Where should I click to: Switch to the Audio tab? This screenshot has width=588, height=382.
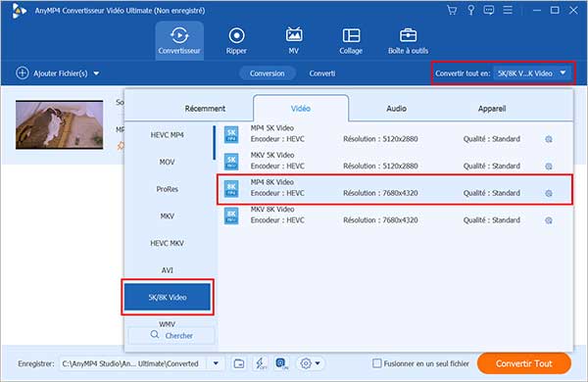[396, 109]
